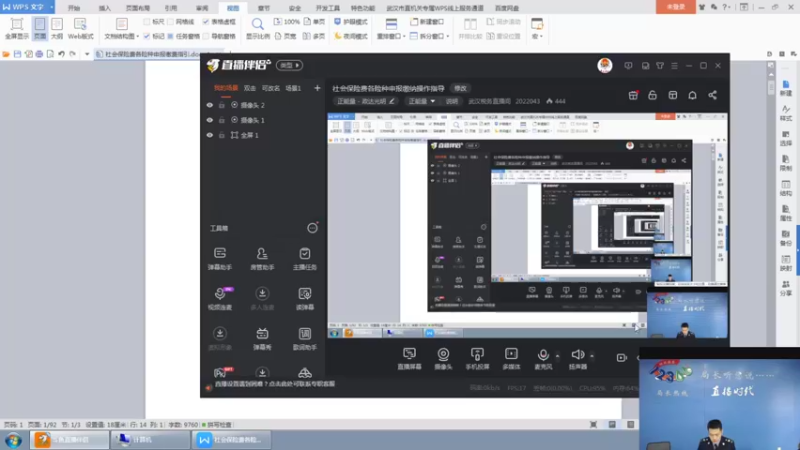The width and height of the screenshot is (800, 450).
Task: Click 全屏显示 in WPS ribbon
Action: (x=17, y=29)
